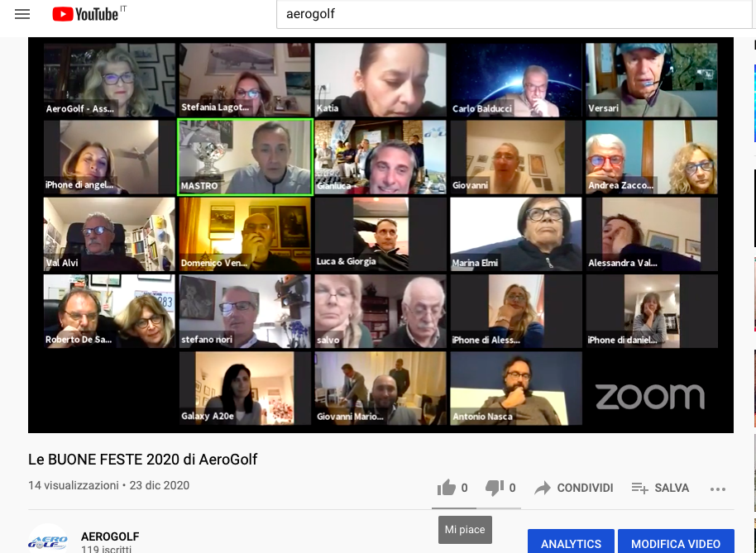
Task: Click the MODIFICA VIDEO button
Action: 676,541
